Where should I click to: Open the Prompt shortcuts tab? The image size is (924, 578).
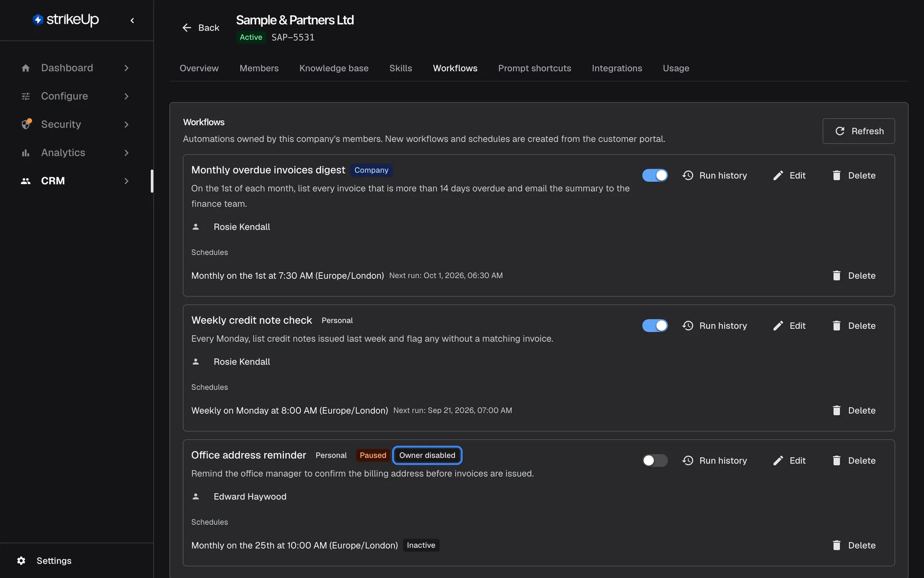pos(534,68)
